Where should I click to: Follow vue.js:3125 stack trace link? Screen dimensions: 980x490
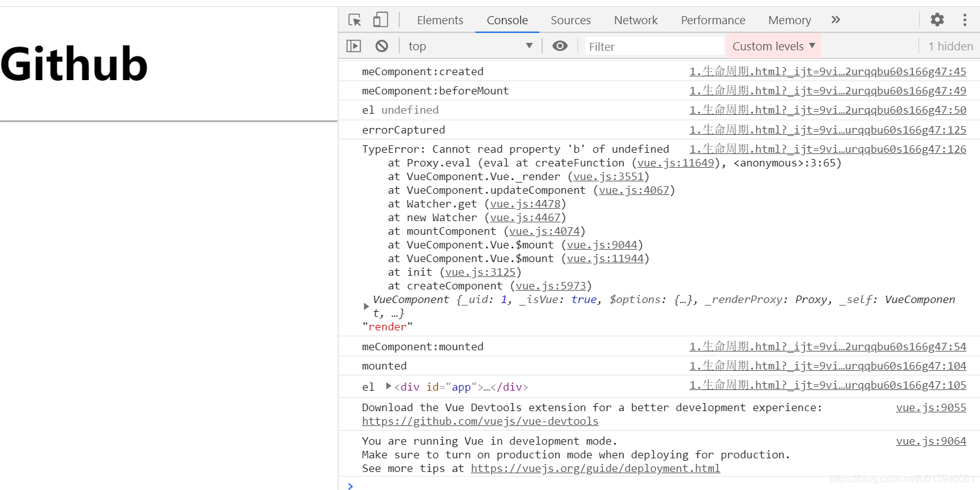point(481,272)
